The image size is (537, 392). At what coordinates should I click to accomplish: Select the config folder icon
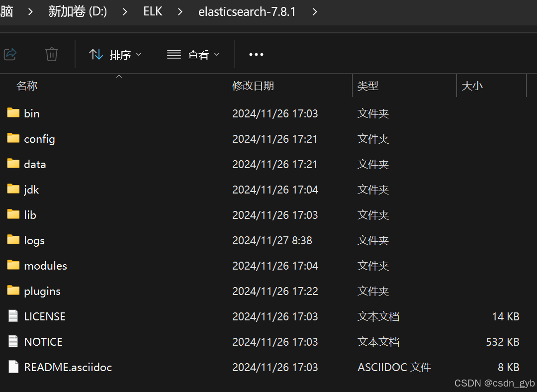[x=13, y=138]
